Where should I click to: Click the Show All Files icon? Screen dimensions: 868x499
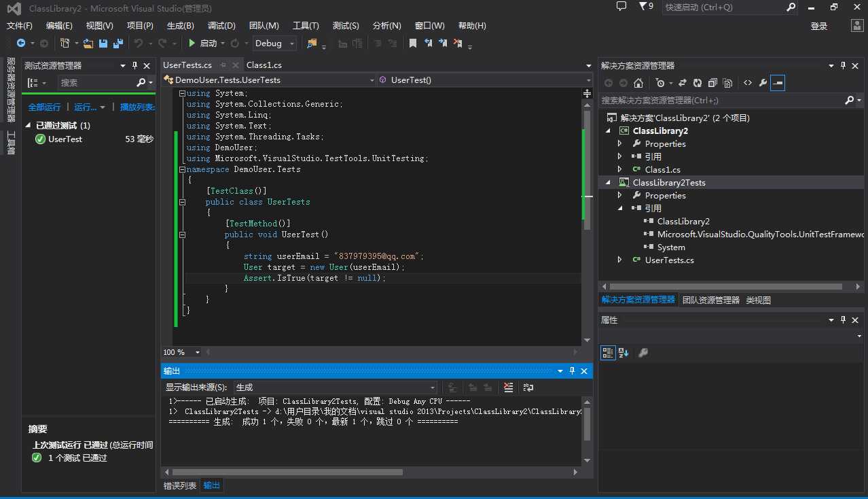pos(727,83)
